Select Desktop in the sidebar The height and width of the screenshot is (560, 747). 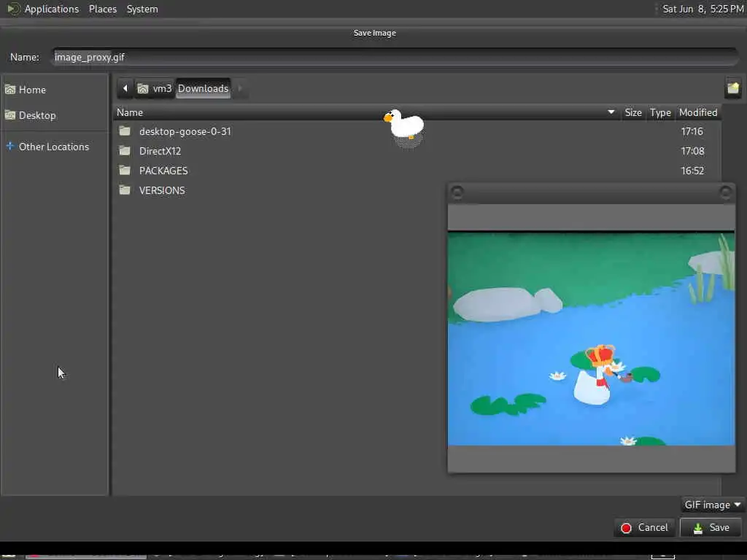click(x=54, y=115)
